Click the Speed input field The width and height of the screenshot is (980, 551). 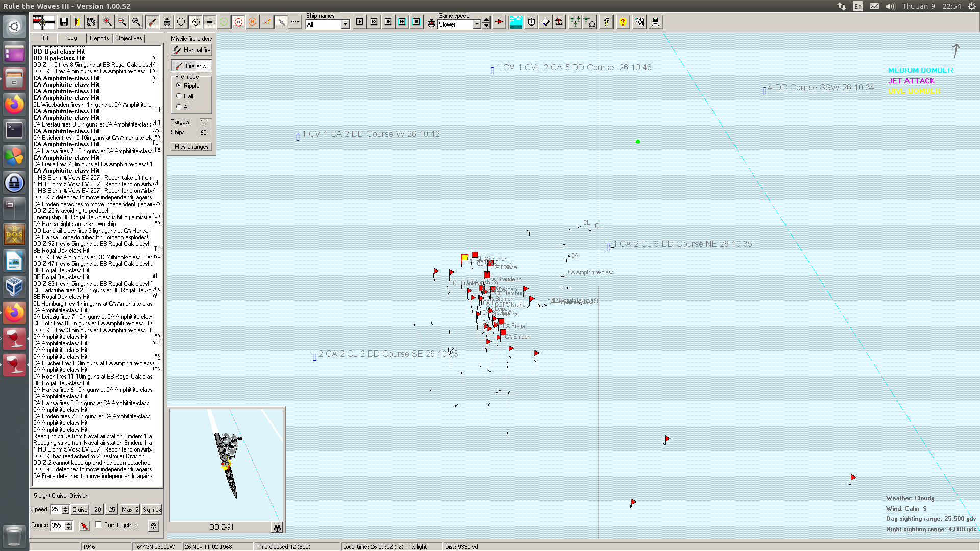(56, 509)
